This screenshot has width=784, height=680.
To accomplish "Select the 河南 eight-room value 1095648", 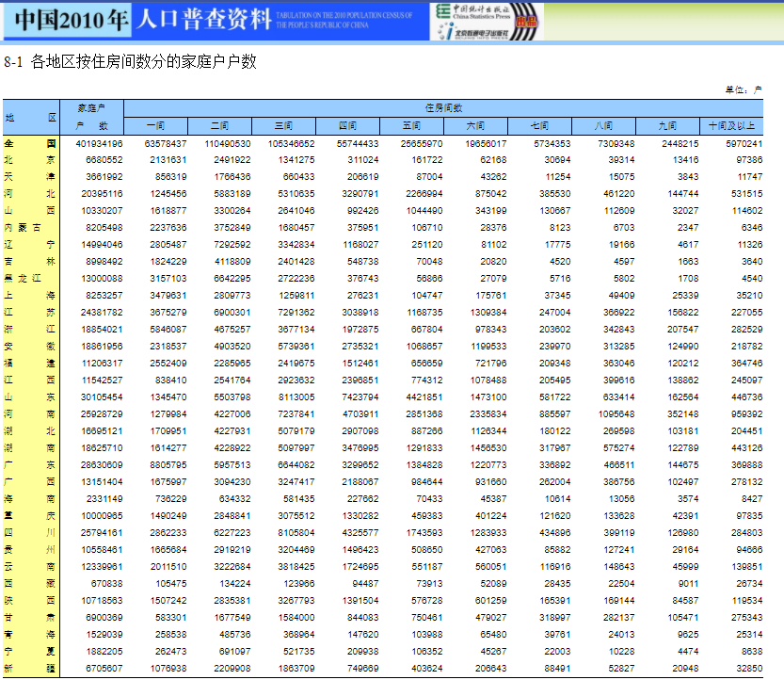I will coord(616,414).
